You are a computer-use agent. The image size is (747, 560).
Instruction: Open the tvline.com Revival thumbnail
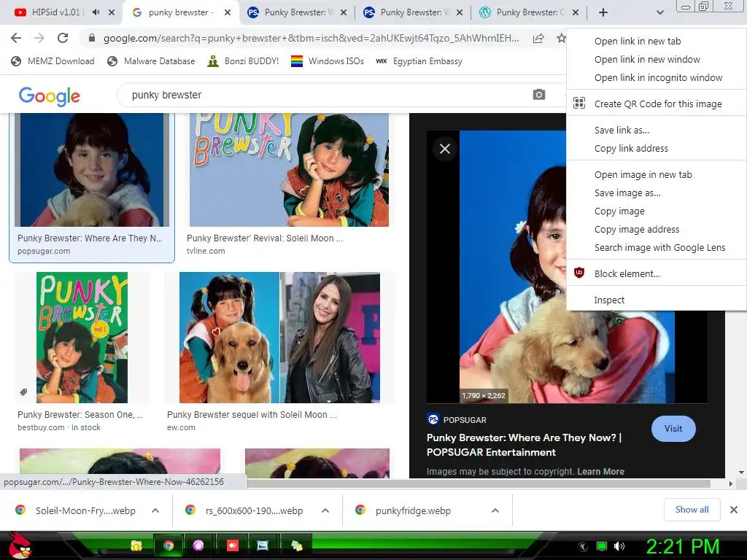[289, 170]
